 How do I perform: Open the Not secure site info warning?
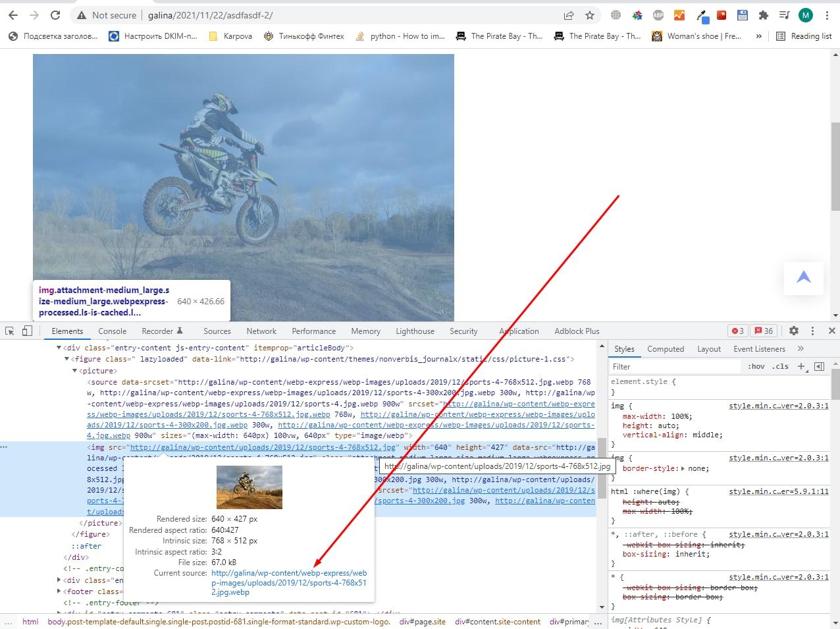pos(107,15)
